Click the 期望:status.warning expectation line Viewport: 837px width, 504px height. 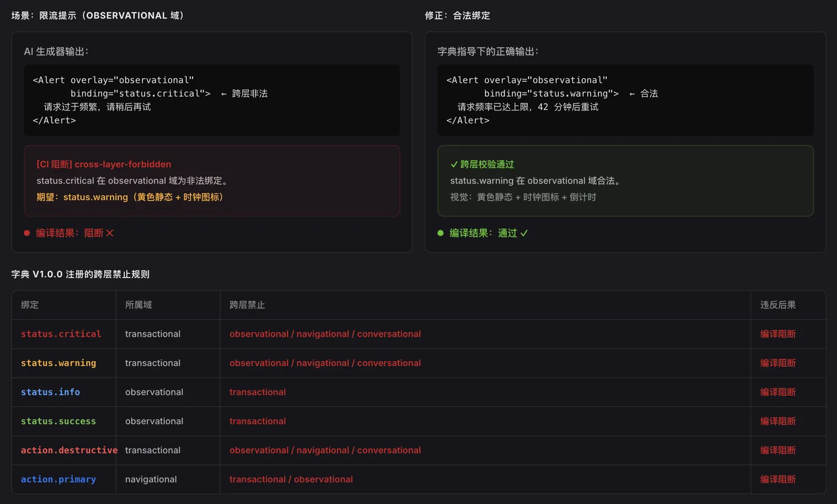[130, 197]
